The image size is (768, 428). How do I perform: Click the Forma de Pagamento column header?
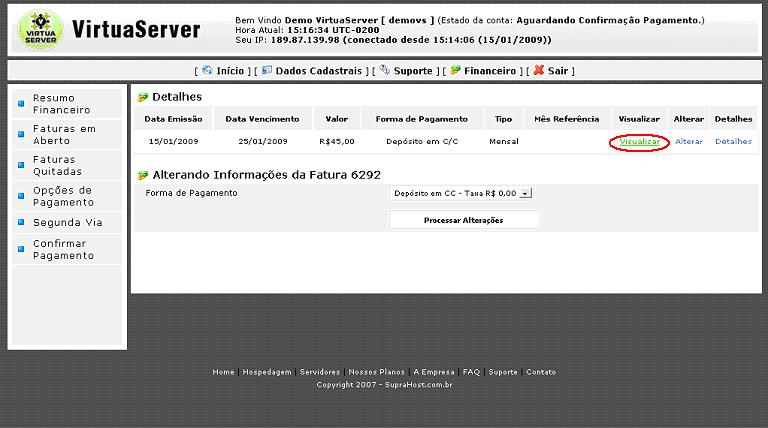(422, 119)
